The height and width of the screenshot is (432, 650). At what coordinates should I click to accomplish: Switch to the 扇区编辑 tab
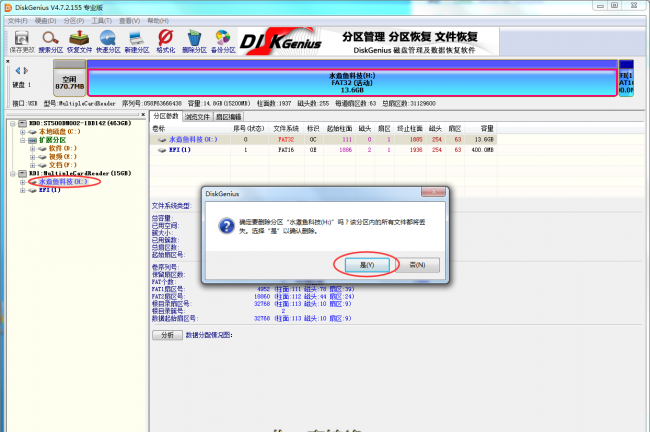(228, 117)
